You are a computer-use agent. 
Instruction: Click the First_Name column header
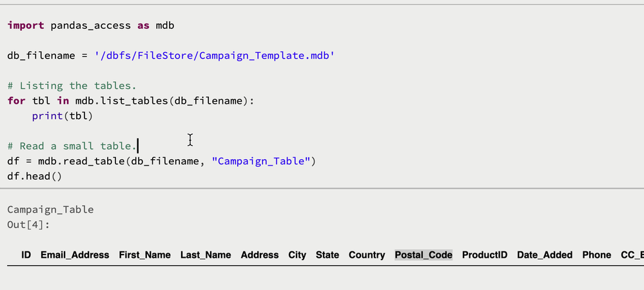point(144,255)
